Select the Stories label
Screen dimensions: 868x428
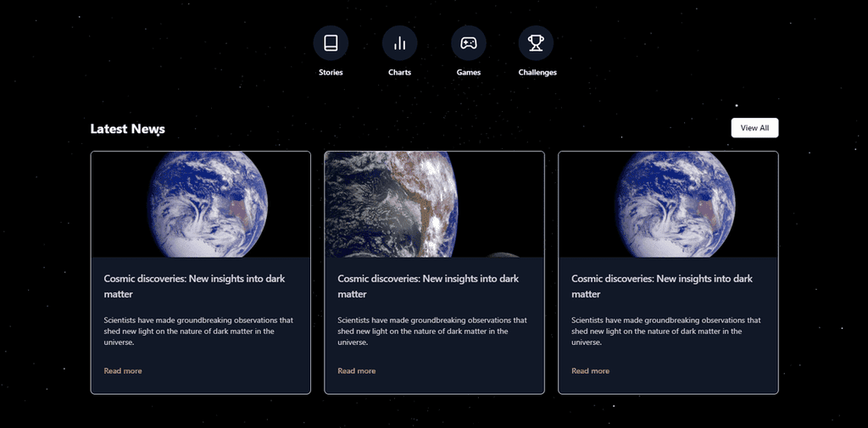tap(331, 73)
